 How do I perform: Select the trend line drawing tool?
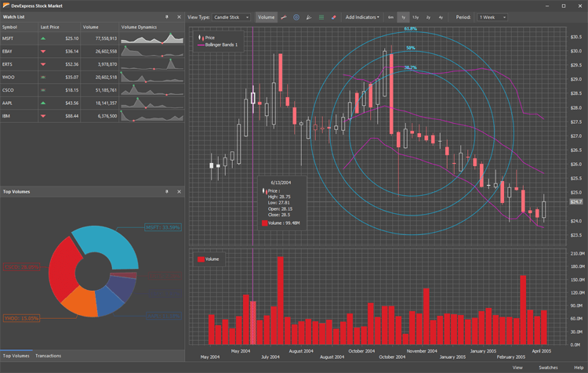point(284,16)
